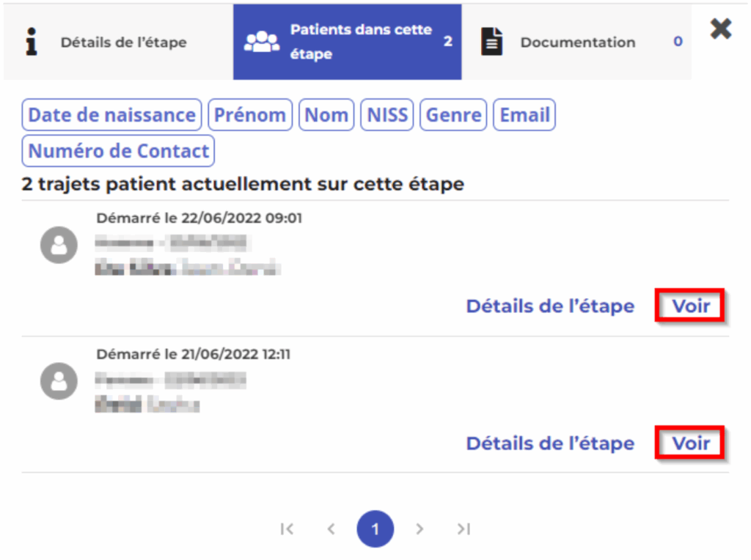Click the second patient's avatar icon
The image size is (751, 560).
pyautogui.click(x=59, y=382)
